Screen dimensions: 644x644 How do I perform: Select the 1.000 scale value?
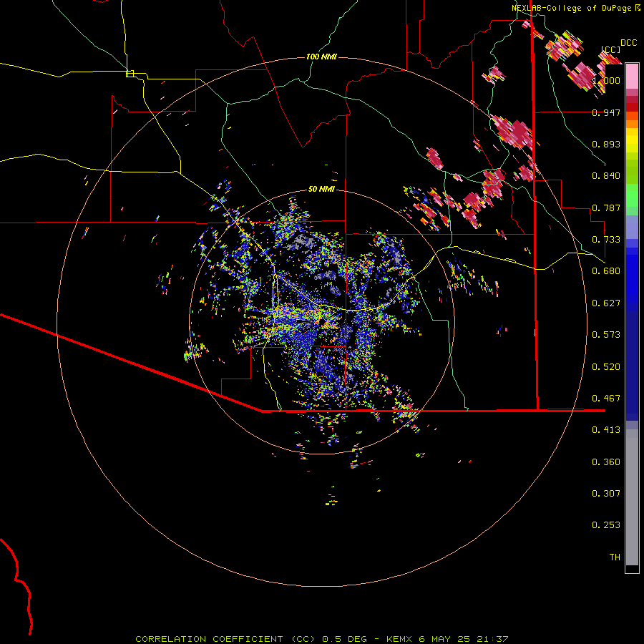coord(606,80)
